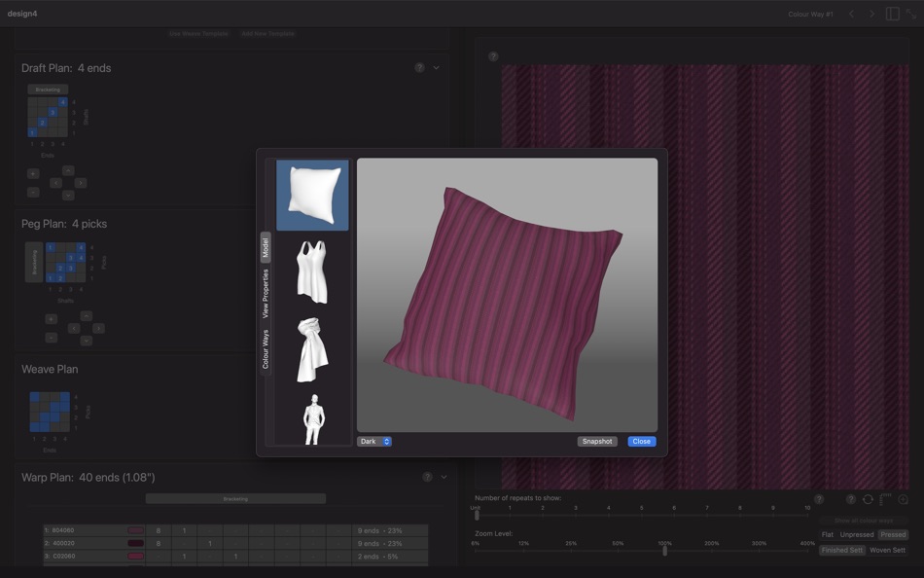Viewport: 924px width, 578px height.
Task: Select Unpressed fabric view
Action: click(x=857, y=534)
